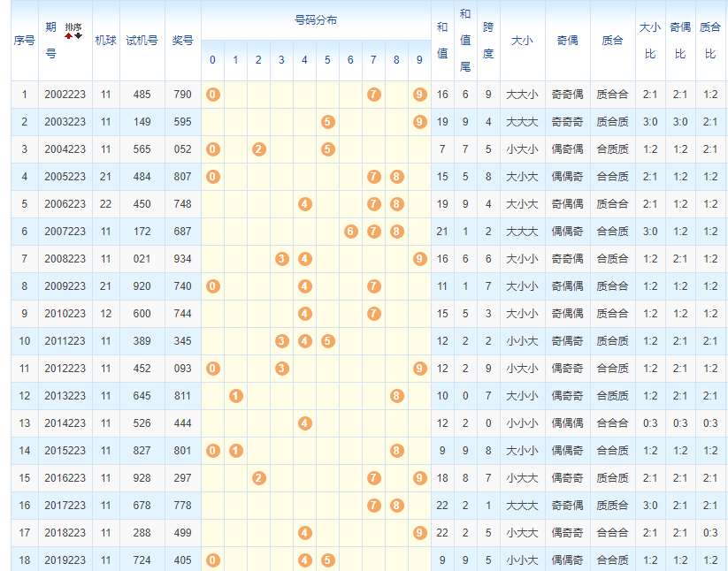Screen dimensions: 728x571
Task: Click orange ball 5 in issue 2003223 row
Action: [x=327, y=122]
